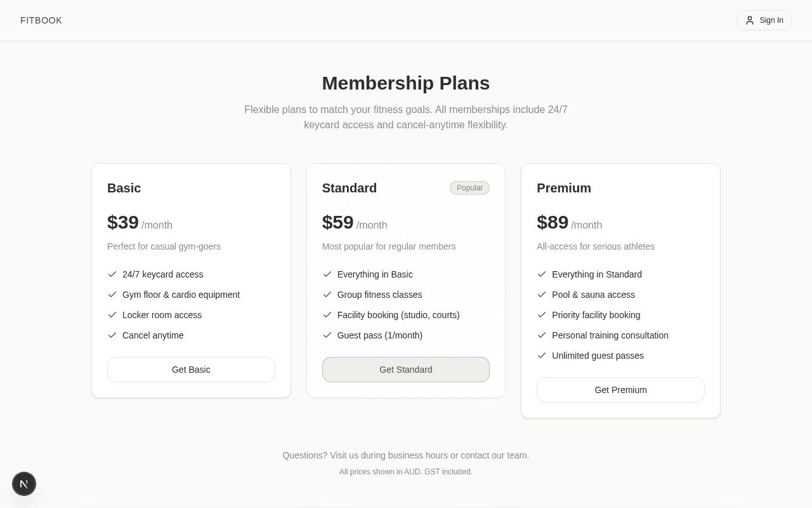Click checkmark next to Unlimited guest passes
The height and width of the screenshot is (508, 812).
[542, 356]
